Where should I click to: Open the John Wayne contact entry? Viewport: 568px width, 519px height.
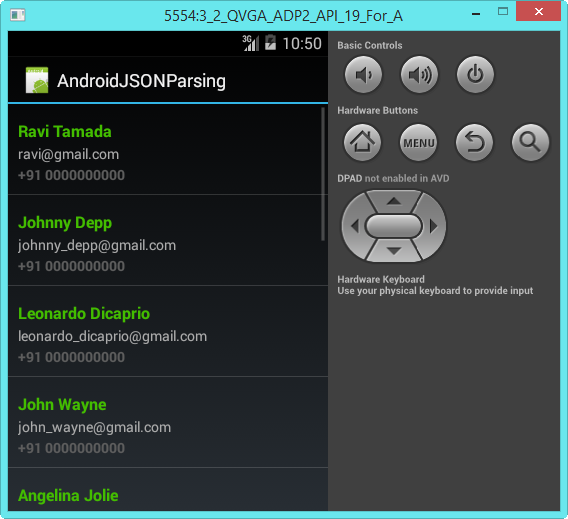(x=168, y=422)
